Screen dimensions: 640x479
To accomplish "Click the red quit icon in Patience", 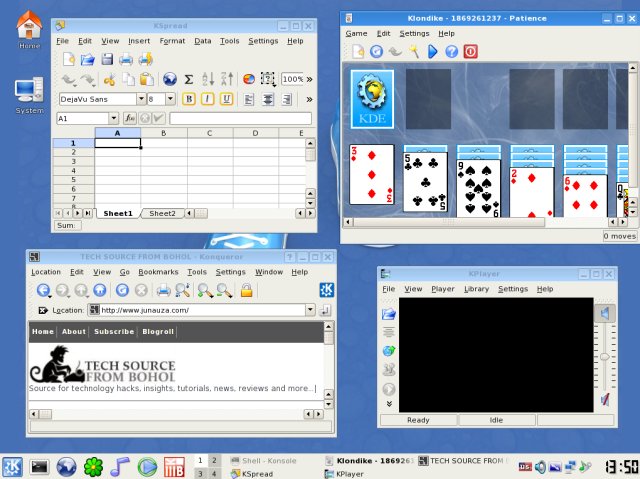I will 470,51.
